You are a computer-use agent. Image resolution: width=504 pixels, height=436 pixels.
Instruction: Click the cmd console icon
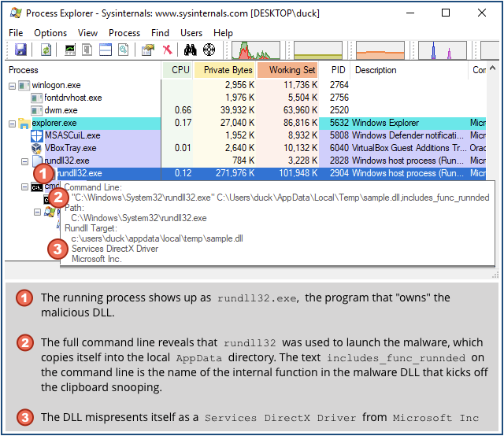coord(37,187)
